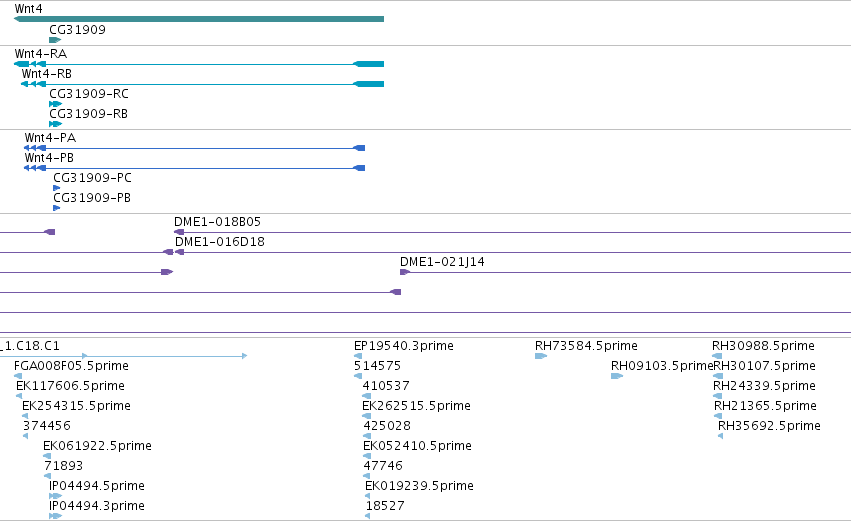Select the 47746 feature label

pyautogui.click(x=383, y=466)
